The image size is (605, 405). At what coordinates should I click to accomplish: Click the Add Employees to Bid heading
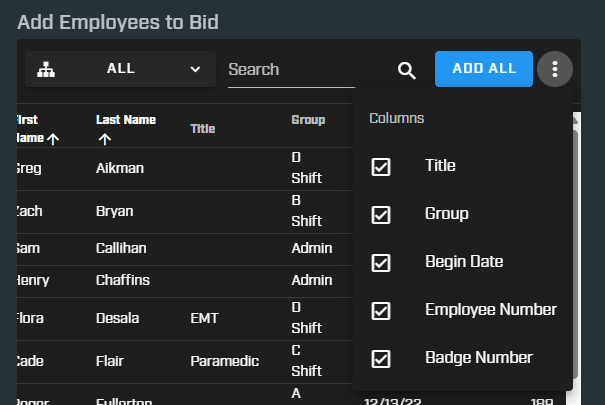118,22
